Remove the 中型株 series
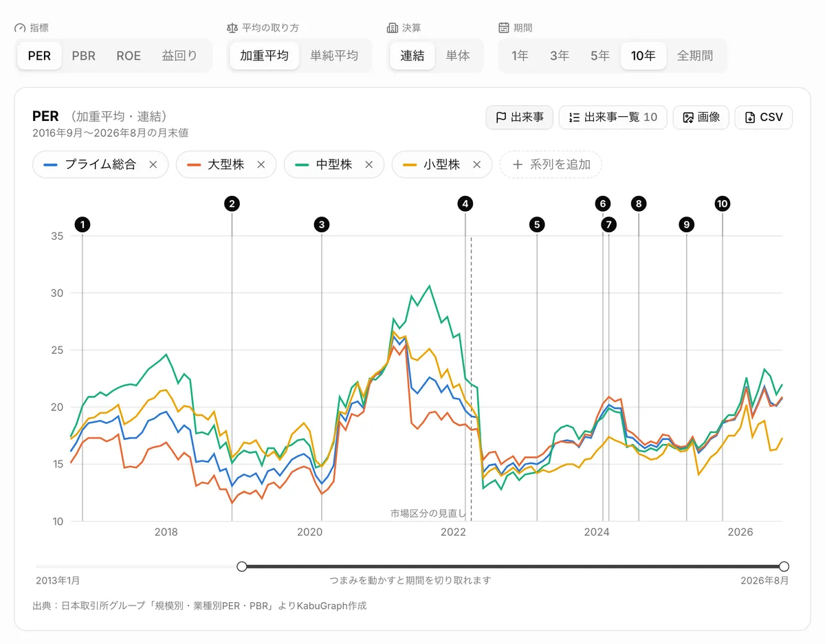This screenshot has height=644, width=825. tap(369, 165)
